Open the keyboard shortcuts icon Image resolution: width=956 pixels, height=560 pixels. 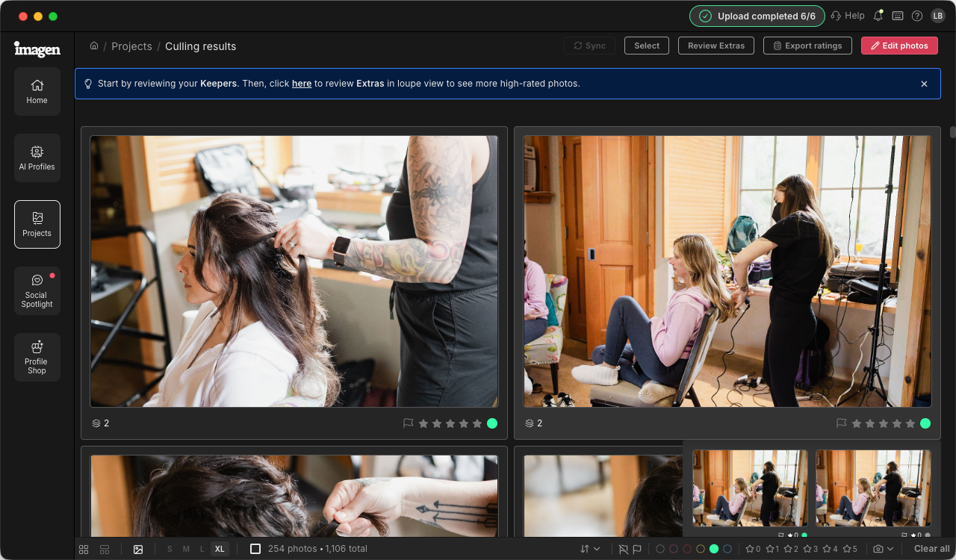(x=898, y=16)
